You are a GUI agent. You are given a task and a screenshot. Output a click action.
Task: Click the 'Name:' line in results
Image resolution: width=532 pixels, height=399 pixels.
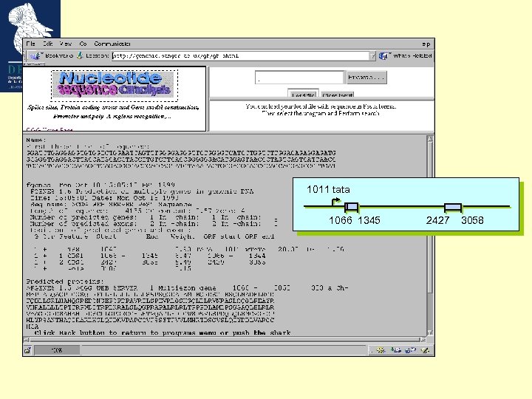(36, 140)
